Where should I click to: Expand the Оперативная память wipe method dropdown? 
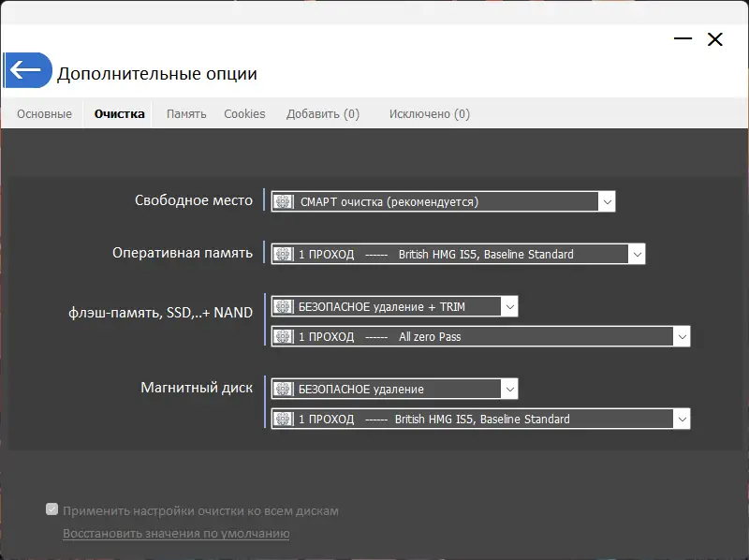pos(638,254)
